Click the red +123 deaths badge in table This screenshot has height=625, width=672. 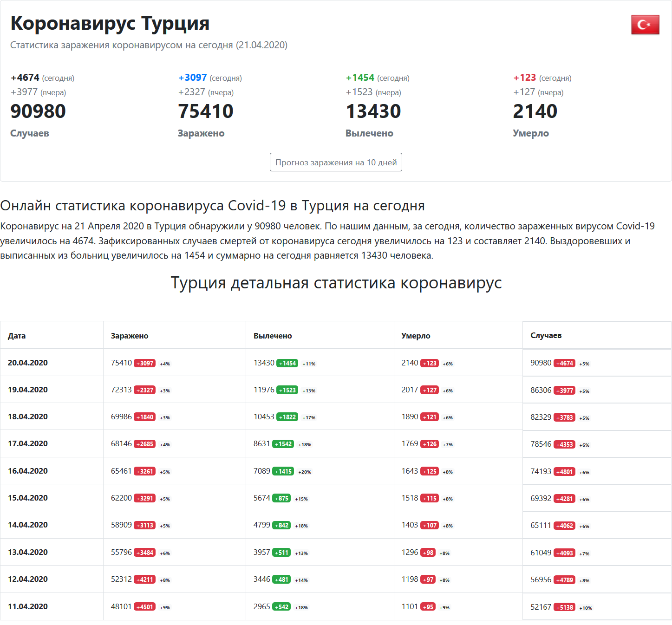click(x=430, y=363)
